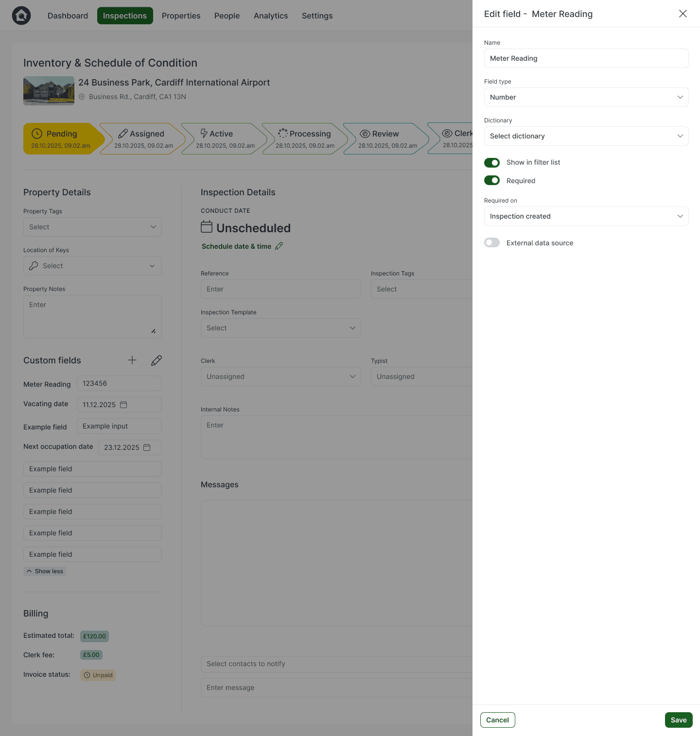Select the Pending status stage
Image resolution: width=700 pixels, height=736 pixels.
coord(63,139)
